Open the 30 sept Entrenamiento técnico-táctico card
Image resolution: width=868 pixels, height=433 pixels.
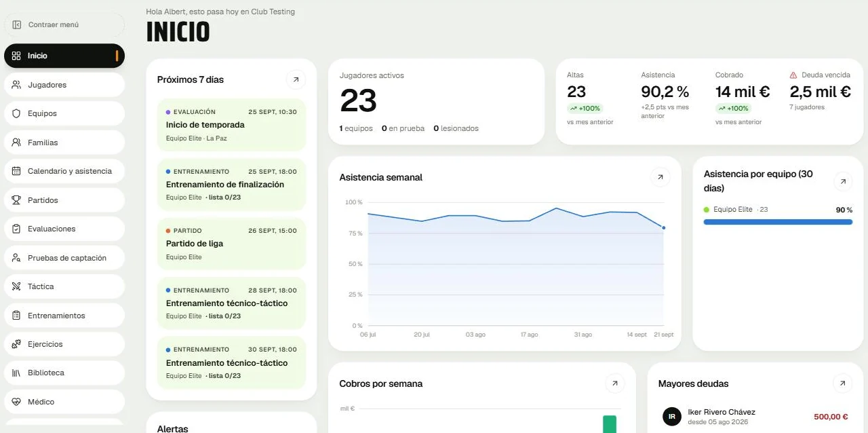[231, 362]
